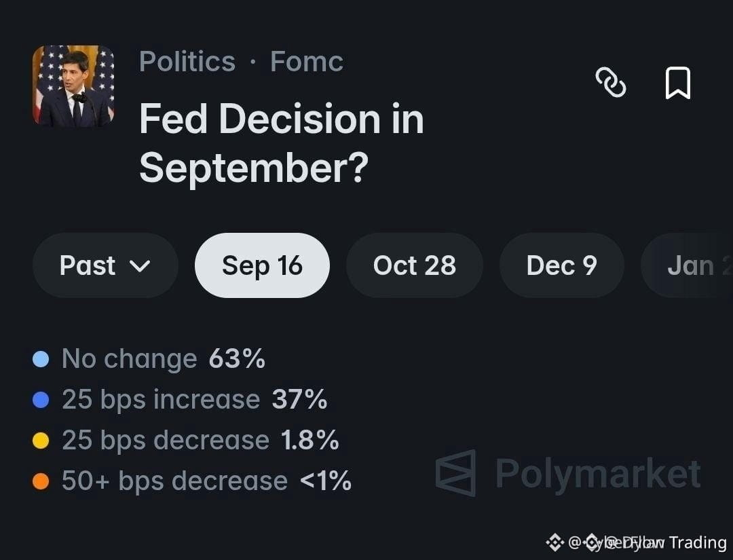Expand the Past dates dropdown
733x560 pixels.
click(x=105, y=265)
